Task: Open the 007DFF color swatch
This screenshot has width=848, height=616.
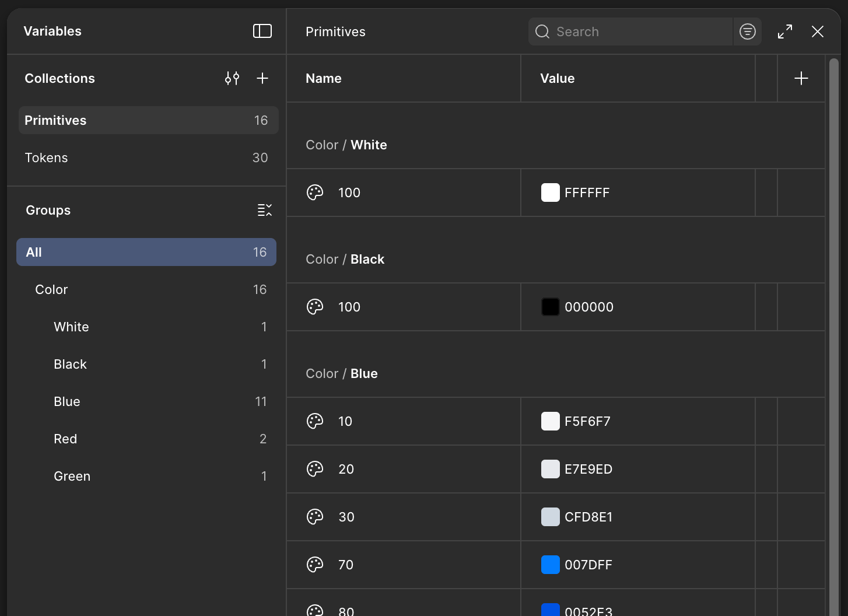Action: pyautogui.click(x=550, y=565)
